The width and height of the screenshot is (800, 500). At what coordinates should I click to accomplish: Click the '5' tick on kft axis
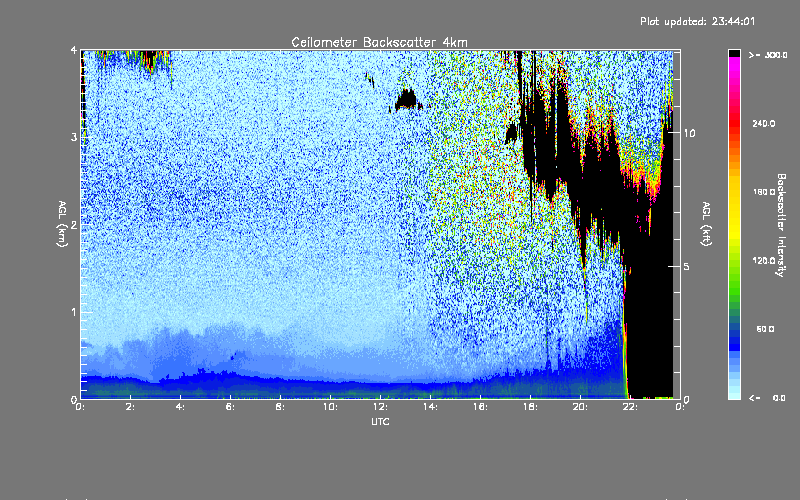[687, 266]
